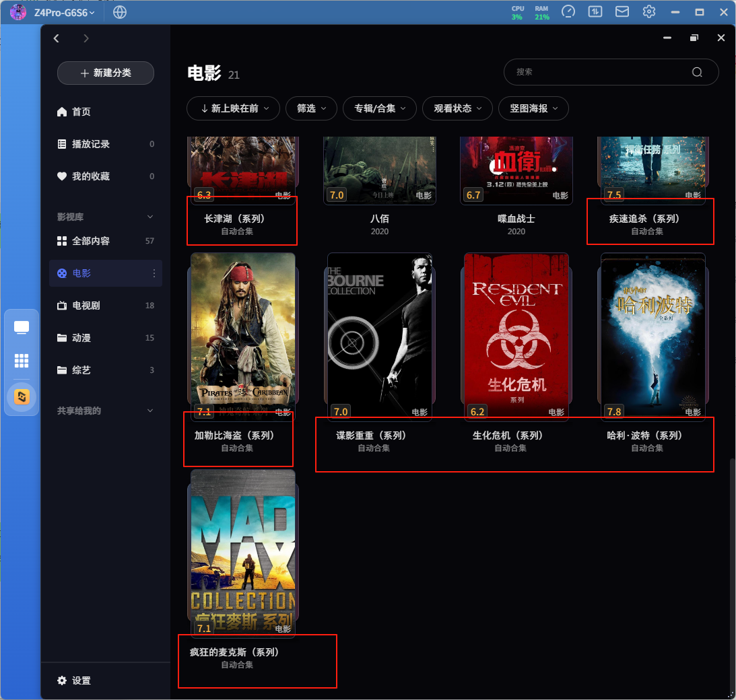Open 我的收藏 favorites

106,176
